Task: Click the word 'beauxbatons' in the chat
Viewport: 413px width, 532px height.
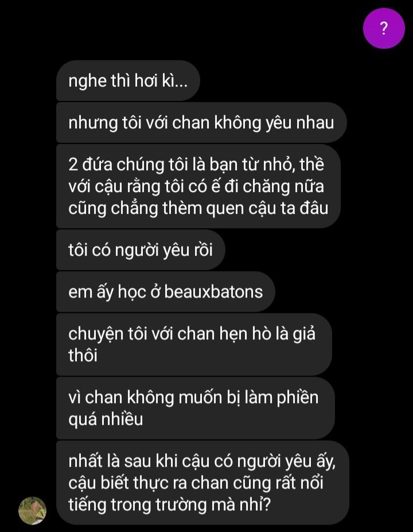Action: click(x=213, y=292)
